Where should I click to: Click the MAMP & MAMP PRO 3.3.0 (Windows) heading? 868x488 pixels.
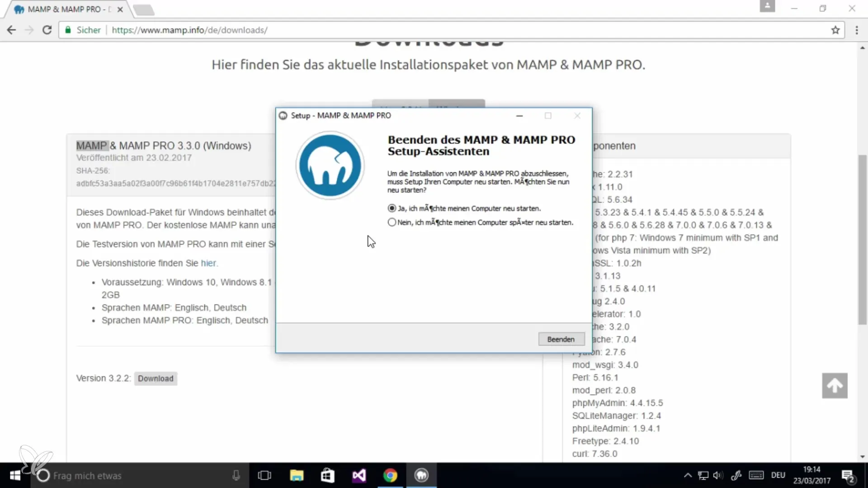coord(164,146)
